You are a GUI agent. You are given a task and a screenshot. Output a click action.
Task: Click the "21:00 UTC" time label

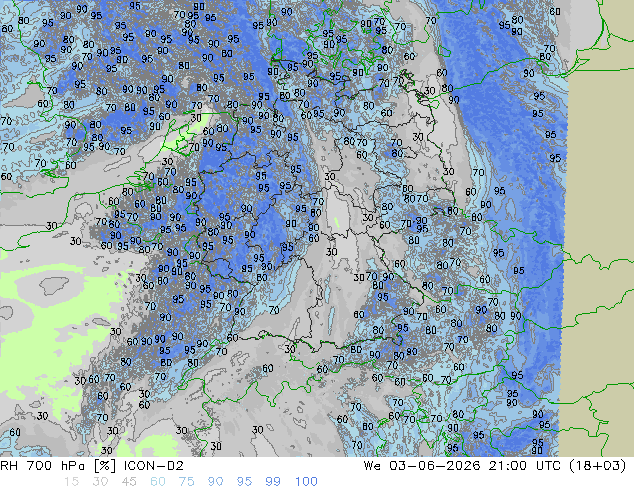524,466
